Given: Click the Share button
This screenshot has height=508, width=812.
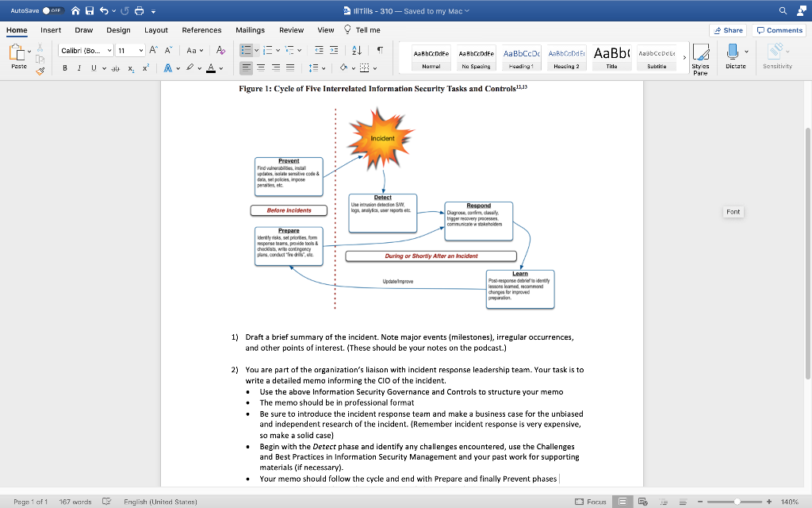Looking at the screenshot, I should (728, 30).
